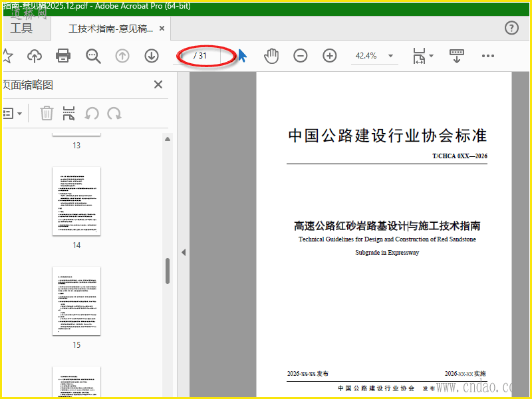Switch to the 工具 tab

21,28
